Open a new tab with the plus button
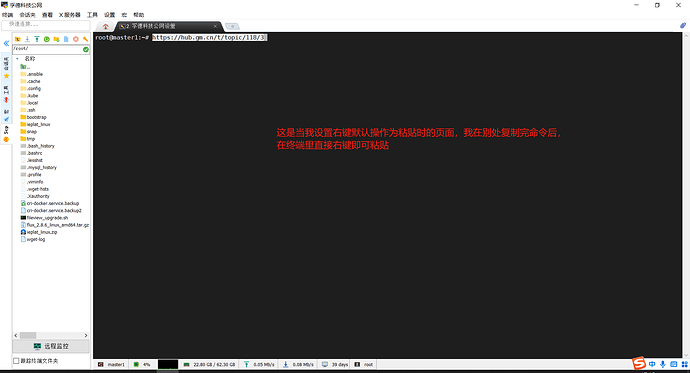The image size is (690, 373). tap(232, 26)
